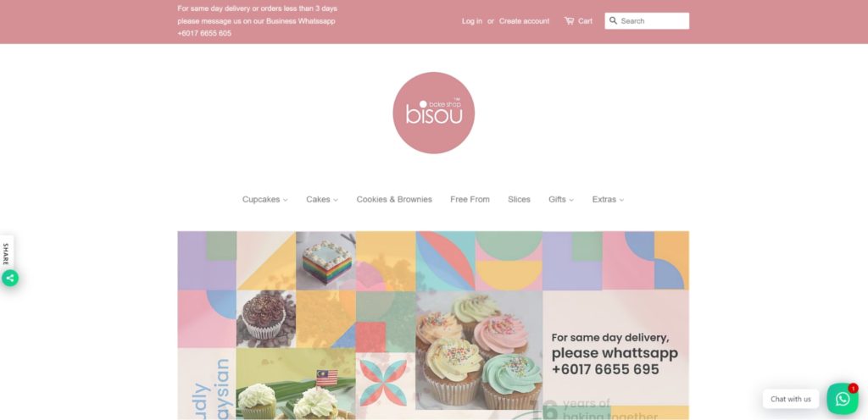
Task: Open the green WhatsApp chat button
Action: click(x=843, y=399)
